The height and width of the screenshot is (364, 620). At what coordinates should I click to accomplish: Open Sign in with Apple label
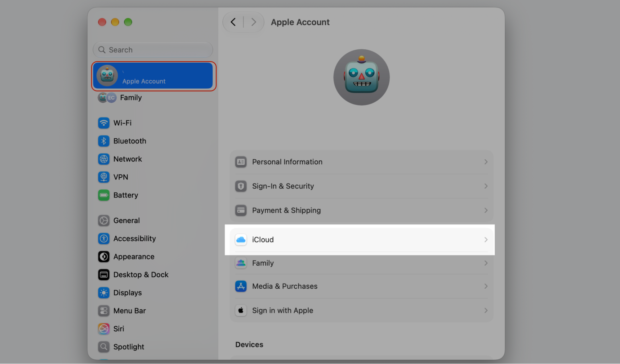[x=283, y=310]
